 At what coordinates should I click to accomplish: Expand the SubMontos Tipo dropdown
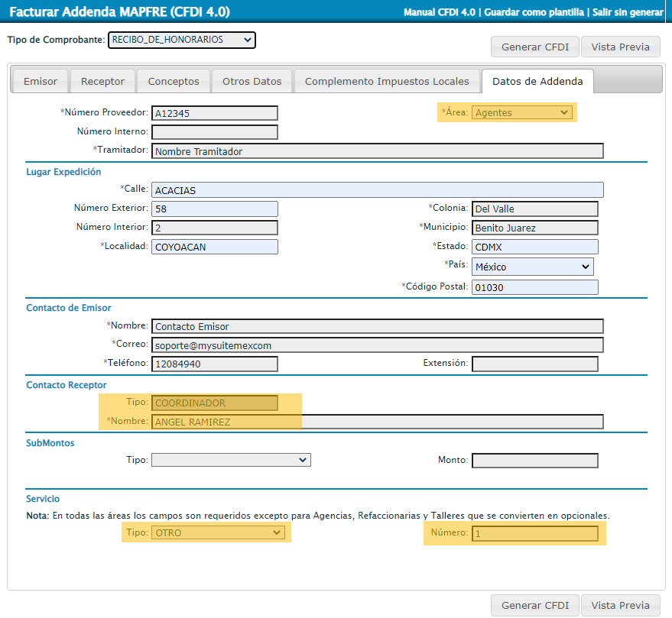(x=231, y=460)
